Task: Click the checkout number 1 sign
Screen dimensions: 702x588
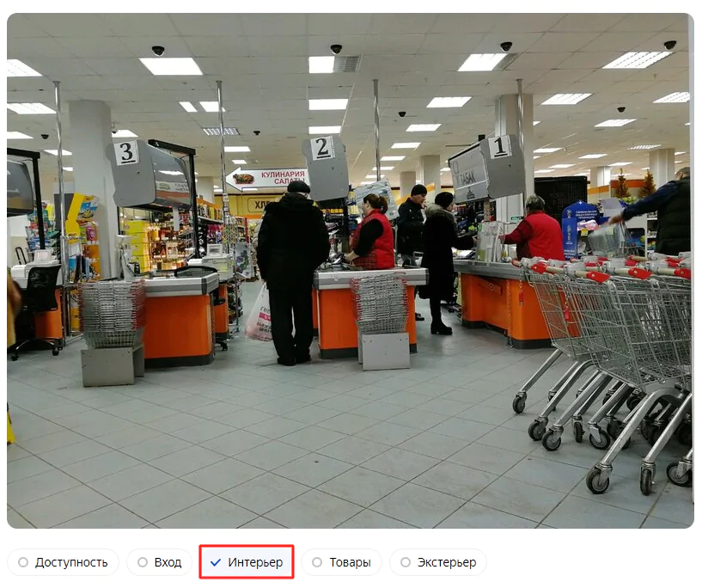Action: coord(499,146)
